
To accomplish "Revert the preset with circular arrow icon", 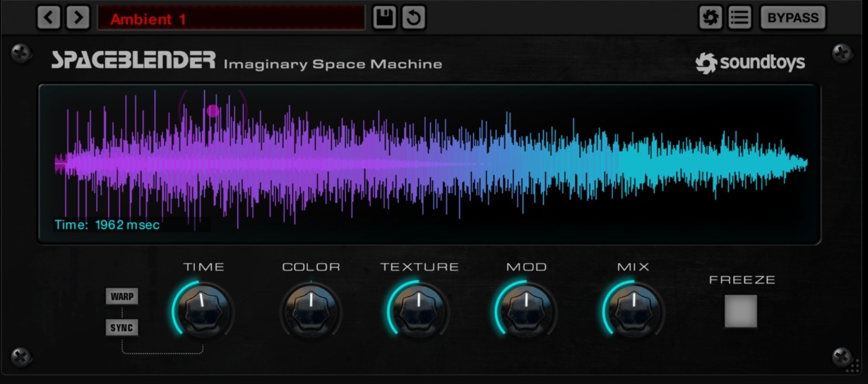I will (x=414, y=17).
